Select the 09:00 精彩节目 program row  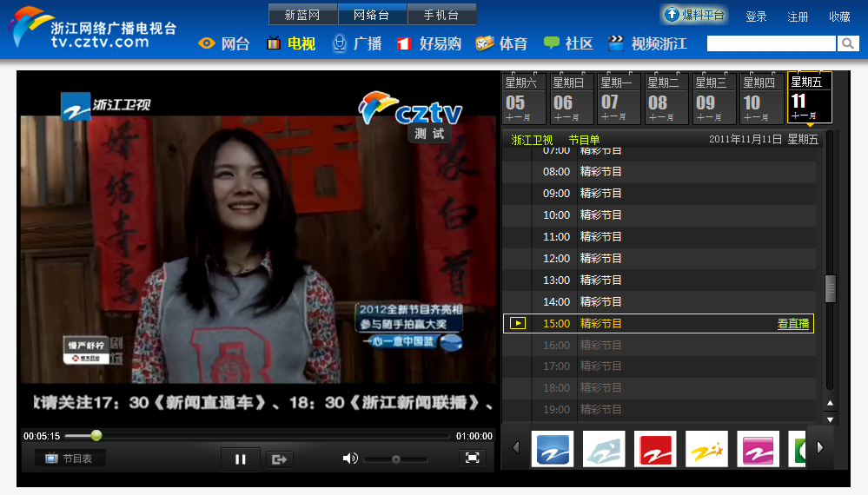[659, 194]
